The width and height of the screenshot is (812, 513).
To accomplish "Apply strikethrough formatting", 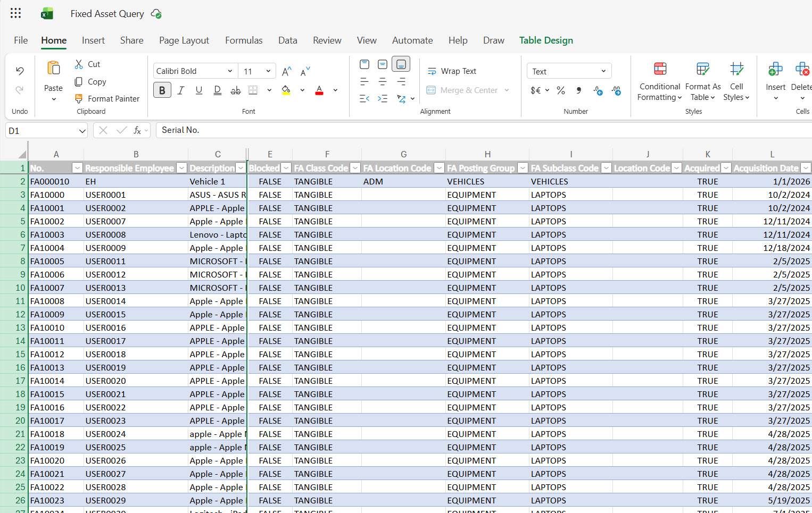I will [235, 90].
